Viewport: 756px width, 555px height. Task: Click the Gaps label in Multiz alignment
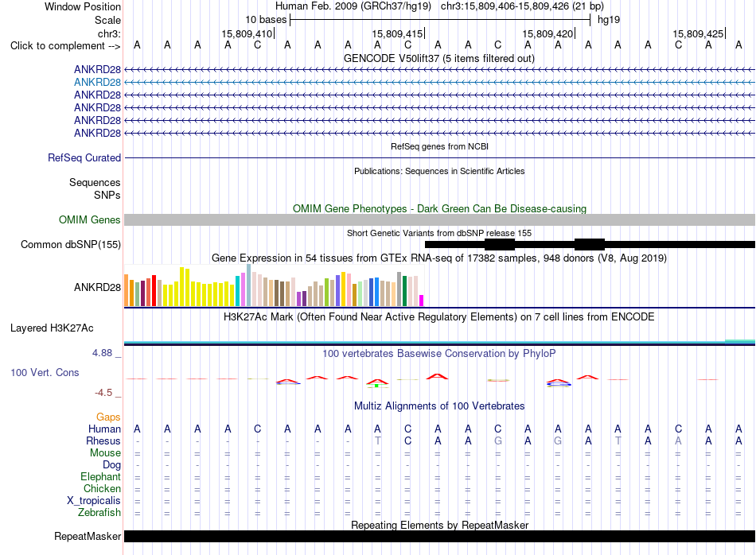108,417
